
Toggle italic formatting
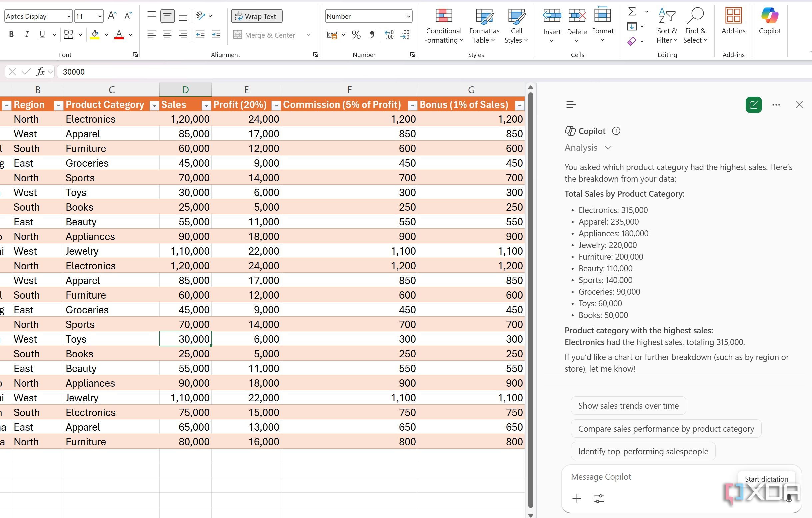coord(27,34)
